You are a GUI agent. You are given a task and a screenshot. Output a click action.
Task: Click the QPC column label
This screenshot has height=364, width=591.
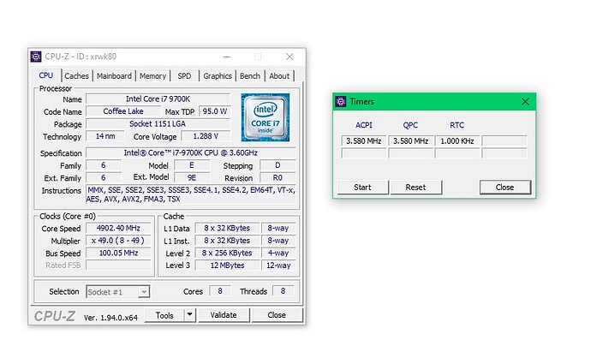pos(410,125)
